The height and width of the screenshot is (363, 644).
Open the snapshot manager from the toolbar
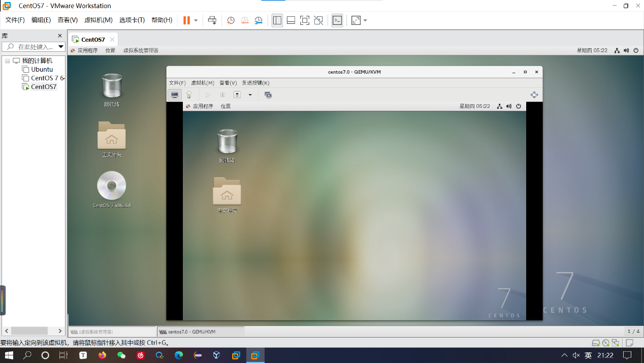[259, 20]
